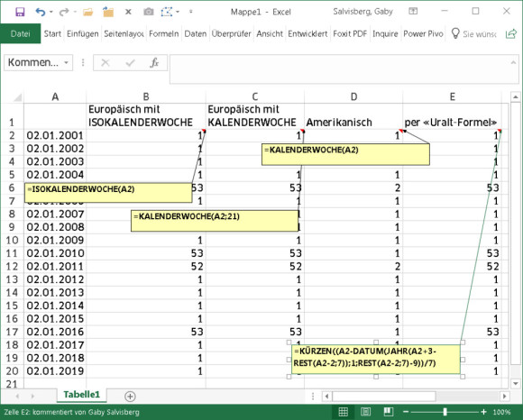The width and height of the screenshot is (523, 420).
Task: Switch to Page Break Preview view
Action: 388,412
